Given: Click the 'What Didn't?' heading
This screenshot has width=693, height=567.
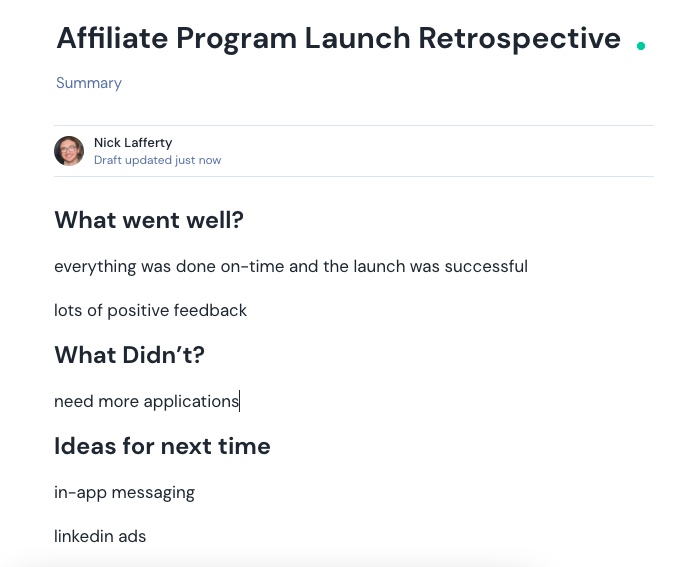Looking at the screenshot, I should tap(130, 355).
